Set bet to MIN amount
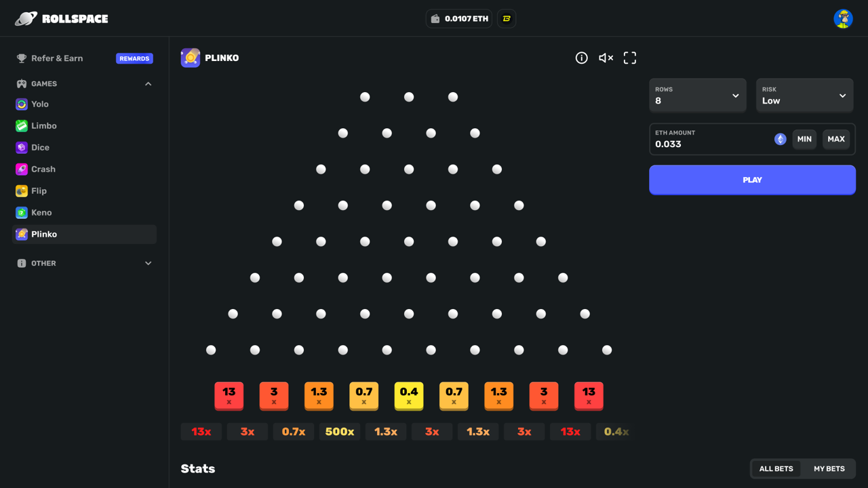This screenshot has height=488, width=868. 804,139
